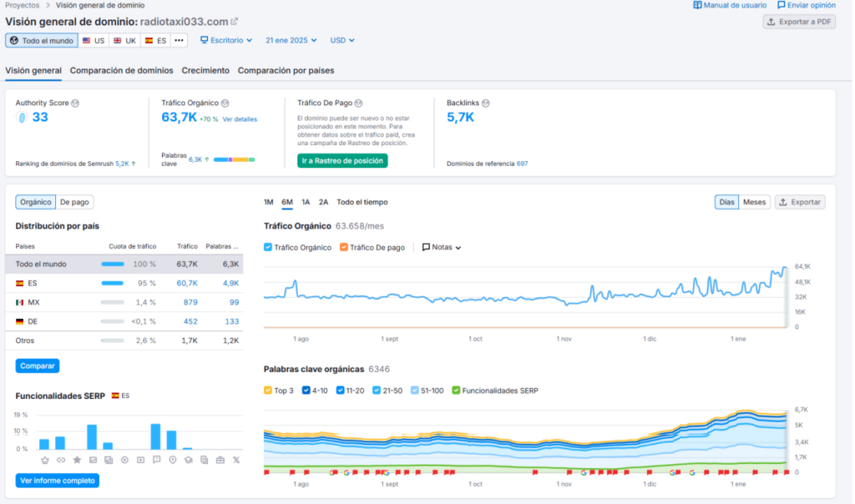Open the Escritorio device dropdown
The image size is (855, 504).
pos(226,40)
